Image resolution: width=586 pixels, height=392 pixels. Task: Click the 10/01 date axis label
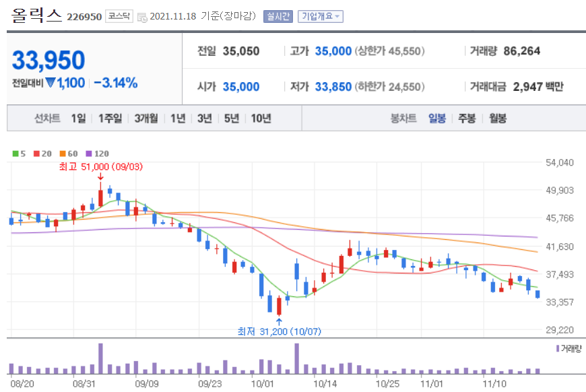[x=263, y=384]
